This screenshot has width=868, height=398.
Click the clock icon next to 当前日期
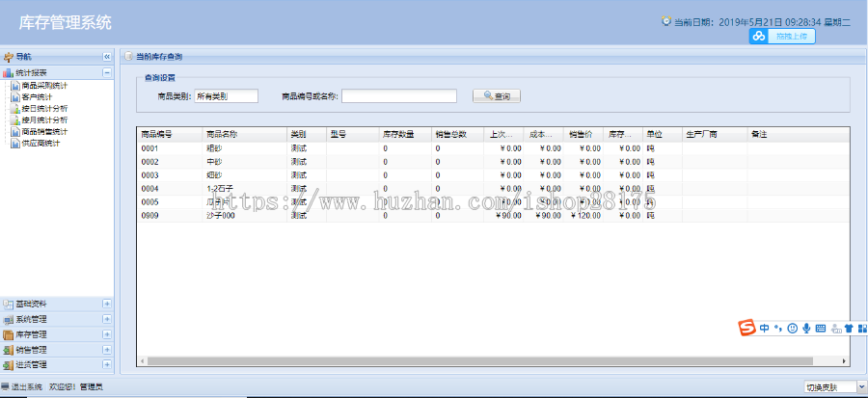665,21
